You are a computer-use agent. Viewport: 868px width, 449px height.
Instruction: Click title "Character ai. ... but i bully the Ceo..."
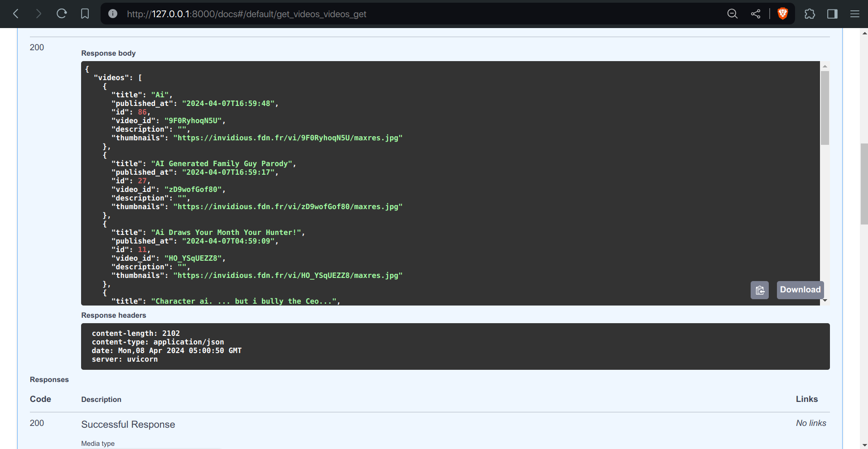(245, 301)
